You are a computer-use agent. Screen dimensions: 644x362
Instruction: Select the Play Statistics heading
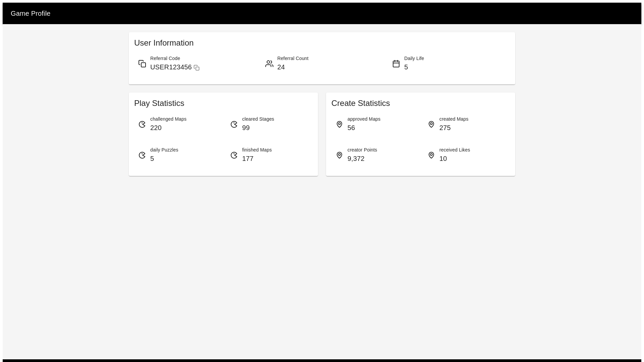click(x=159, y=103)
